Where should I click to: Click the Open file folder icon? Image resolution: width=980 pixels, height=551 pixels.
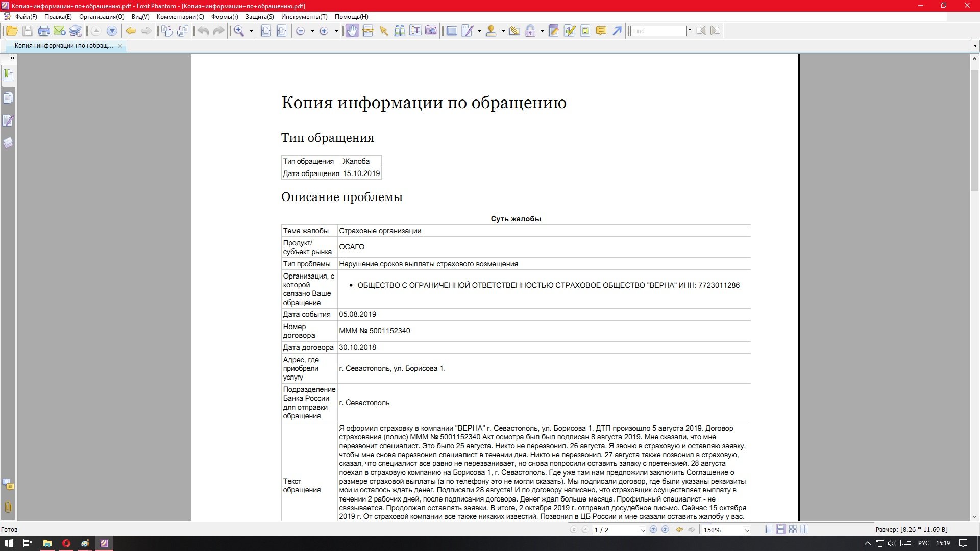click(x=12, y=31)
